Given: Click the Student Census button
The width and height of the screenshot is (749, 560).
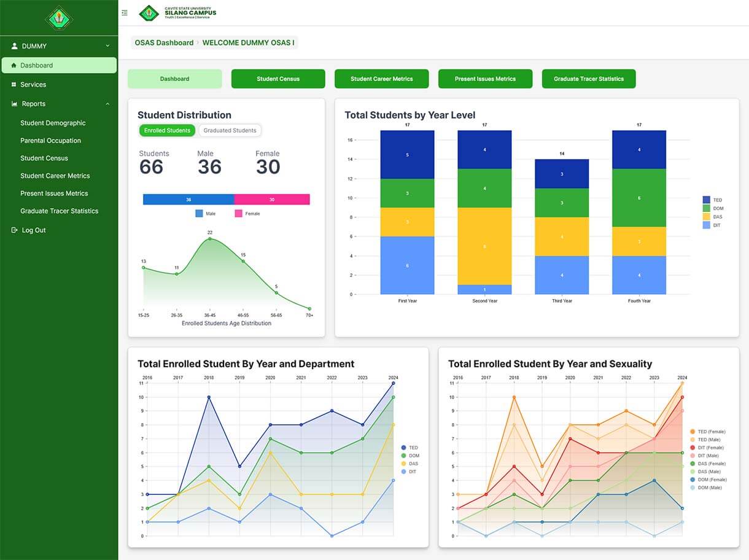Looking at the screenshot, I should point(277,79).
